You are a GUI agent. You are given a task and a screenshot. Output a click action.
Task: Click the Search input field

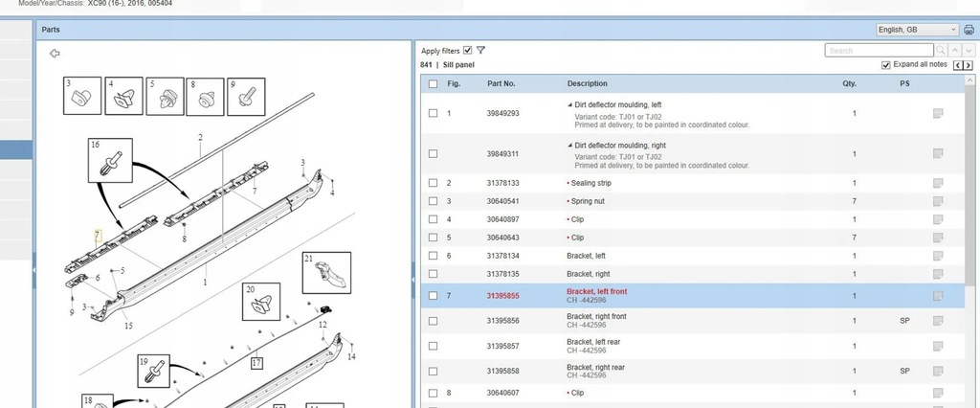pyautogui.click(x=879, y=51)
